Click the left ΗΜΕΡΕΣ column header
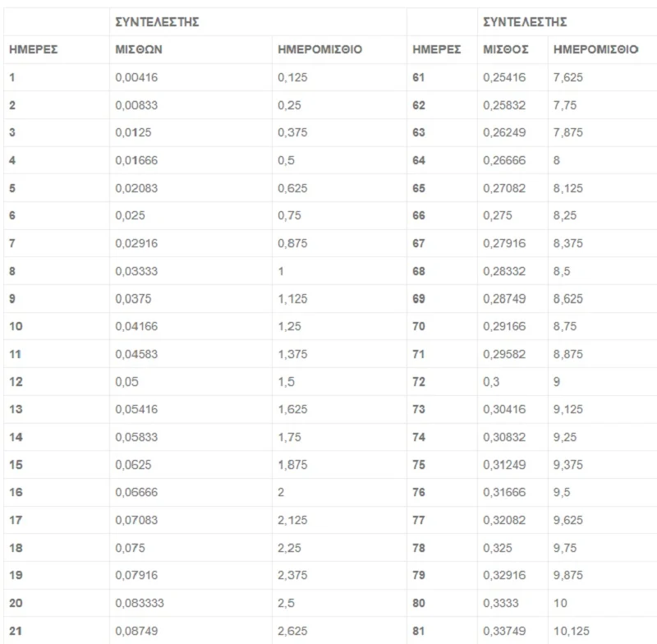The image size is (657, 644). [x=32, y=50]
